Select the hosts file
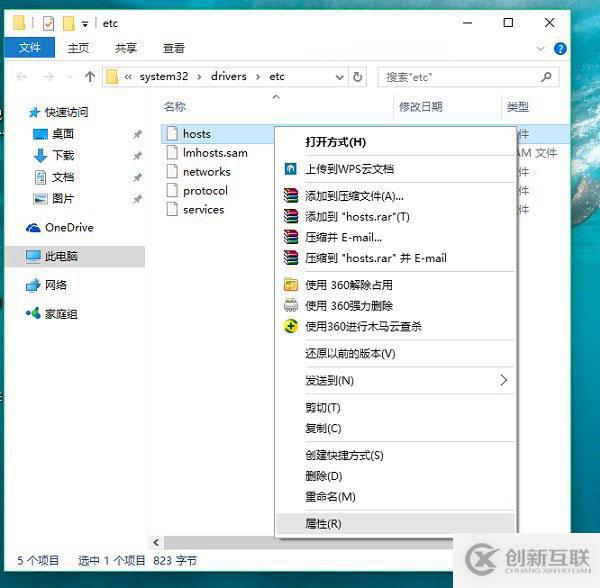The image size is (600, 588). (197, 134)
